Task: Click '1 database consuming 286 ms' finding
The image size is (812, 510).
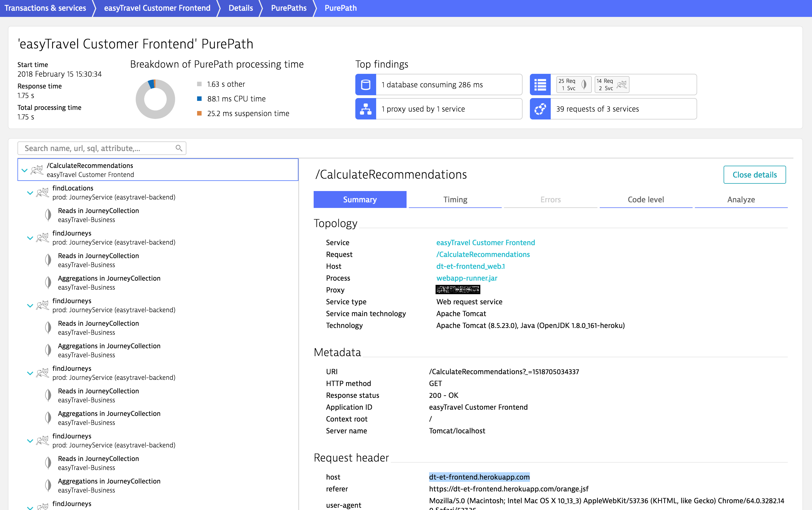Action: point(439,85)
